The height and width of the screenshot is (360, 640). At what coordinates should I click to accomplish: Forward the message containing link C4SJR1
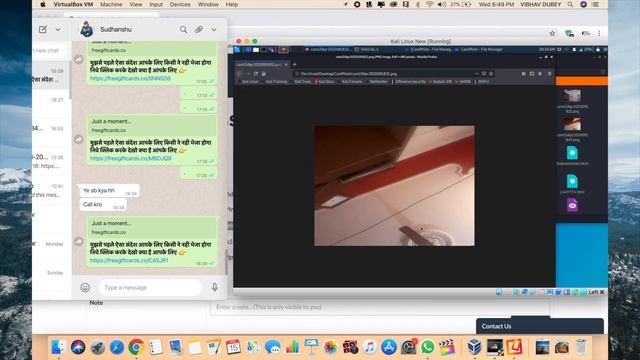[79, 242]
